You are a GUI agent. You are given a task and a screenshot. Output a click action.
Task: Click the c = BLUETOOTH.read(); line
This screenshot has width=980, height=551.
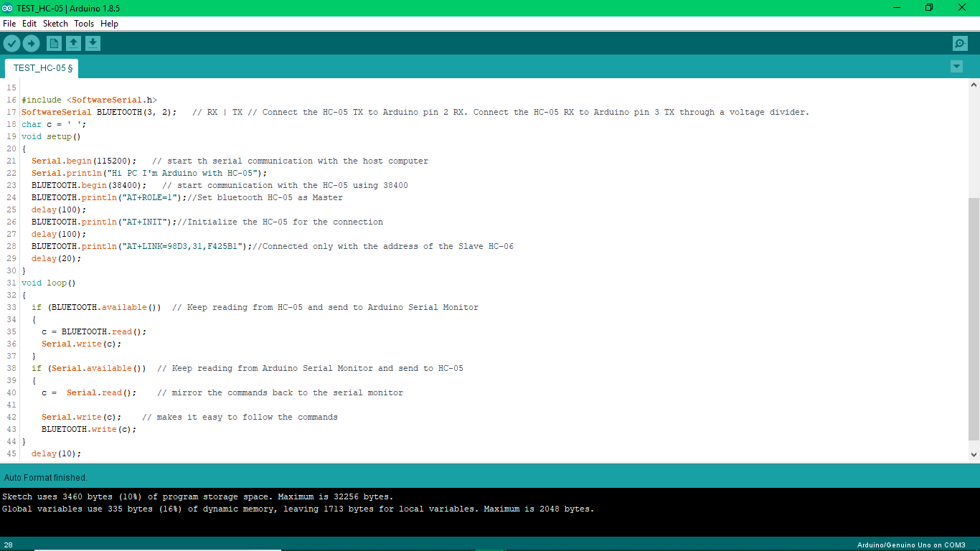[x=94, y=332]
